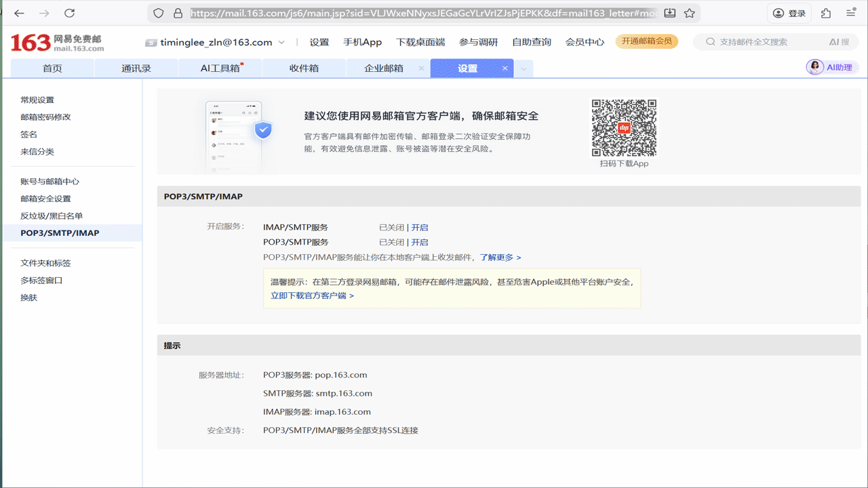868x488 pixels.
Task: Select 账号与邮箱中心 in the sidebar
Action: pyautogui.click(x=50, y=182)
